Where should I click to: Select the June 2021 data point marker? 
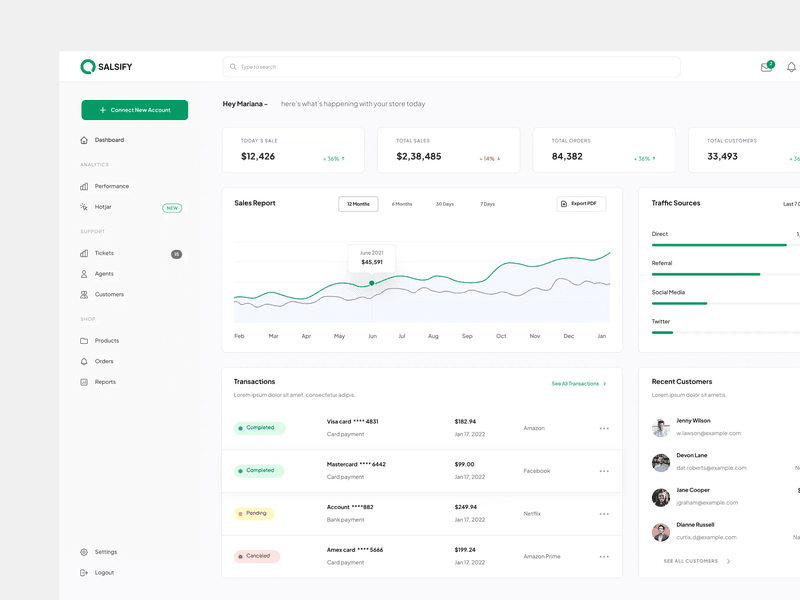pyautogui.click(x=371, y=283)
